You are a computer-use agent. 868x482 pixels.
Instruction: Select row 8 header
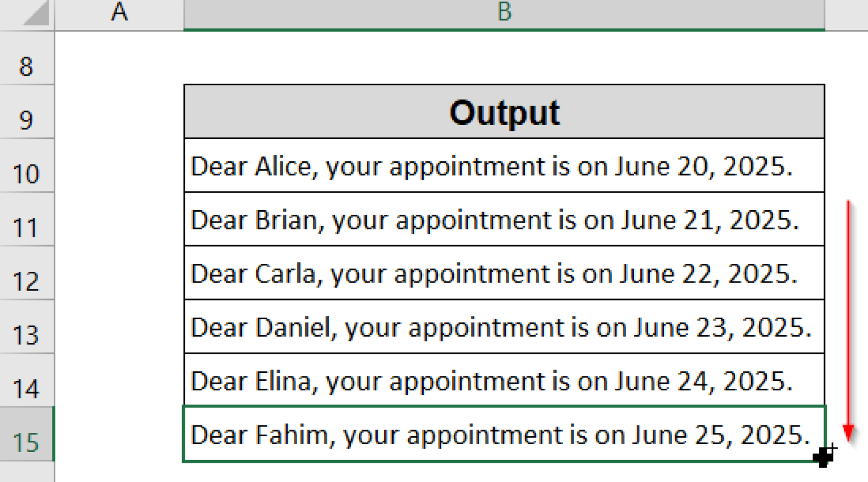(27, 66)
